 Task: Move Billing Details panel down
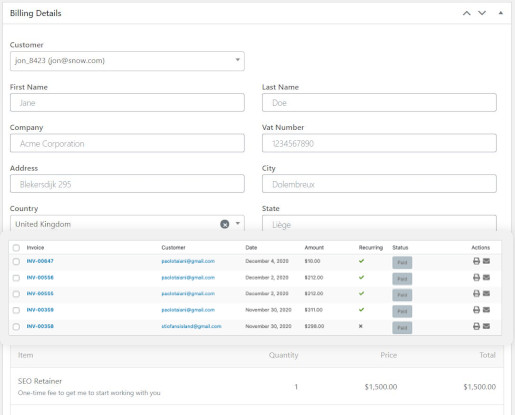[x=482, y=13]
